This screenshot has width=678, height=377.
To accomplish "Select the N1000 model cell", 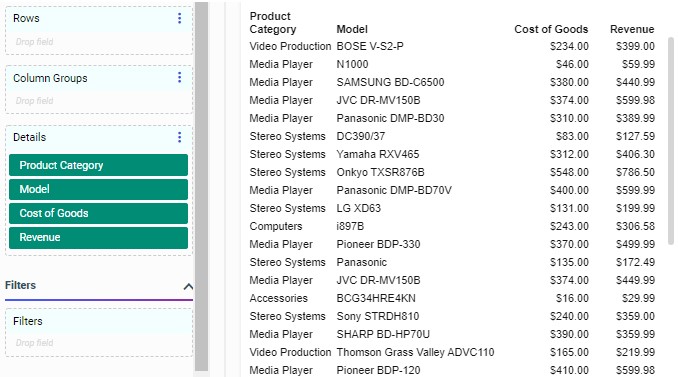I will (352, 64).
